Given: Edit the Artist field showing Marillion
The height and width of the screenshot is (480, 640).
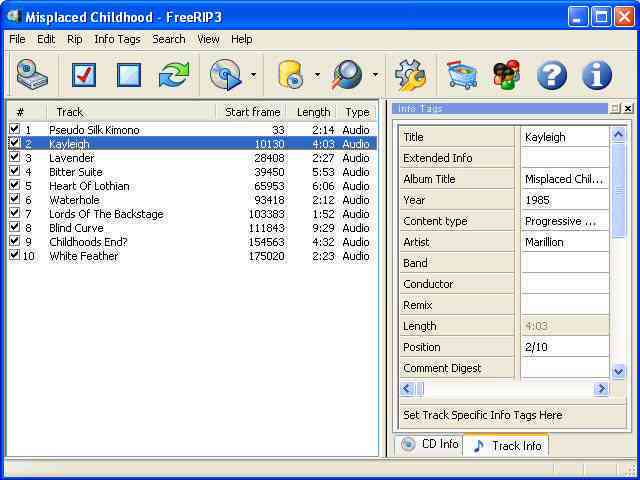Looking at the screenshot, I should [x=565, y=242].
